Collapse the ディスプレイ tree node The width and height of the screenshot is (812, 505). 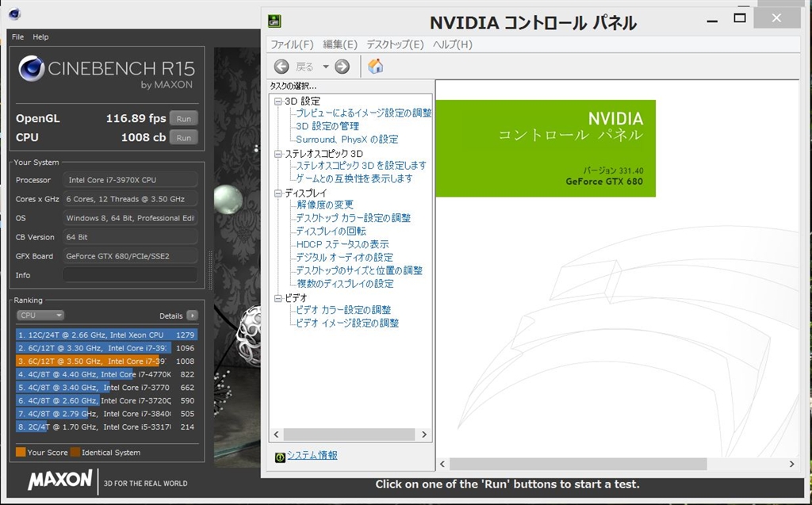(x=278, y=193)
